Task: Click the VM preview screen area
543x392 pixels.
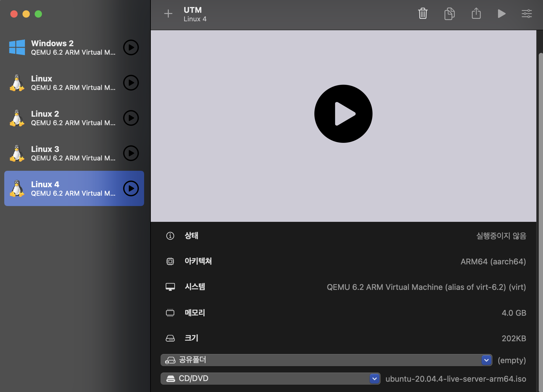Action: pyautogui.click(x=343, y=126)
